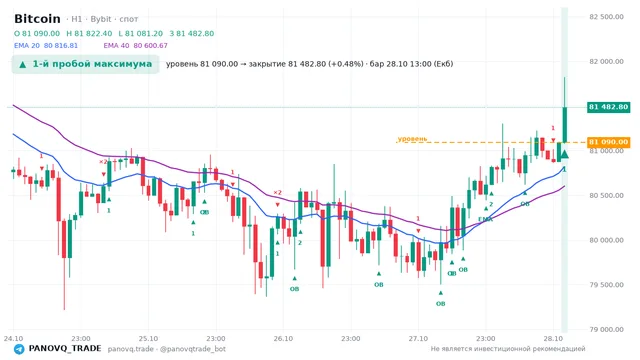
Task: Click the 24.10 date label on time axis
Action: point(13,338)
